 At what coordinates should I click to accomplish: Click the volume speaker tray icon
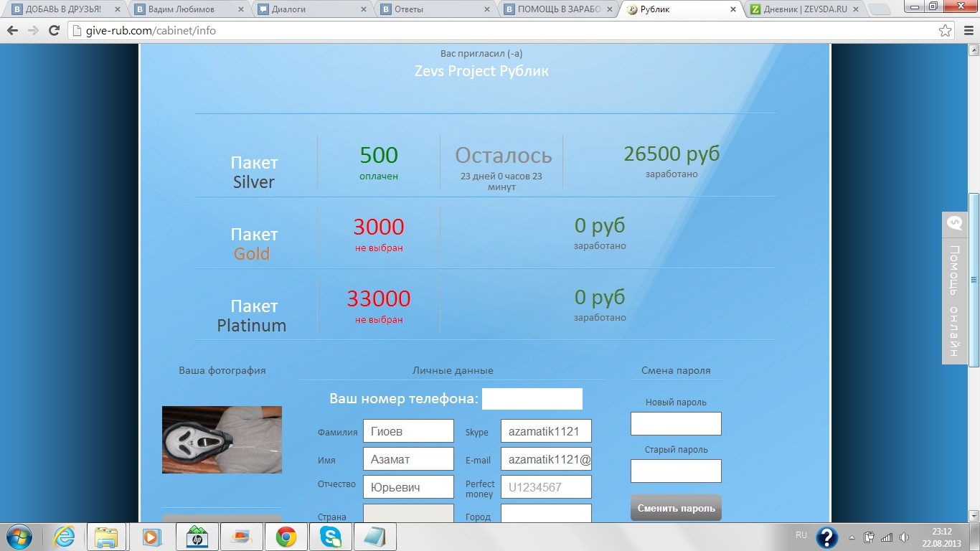pyautogui.click(x=904, y=537)
